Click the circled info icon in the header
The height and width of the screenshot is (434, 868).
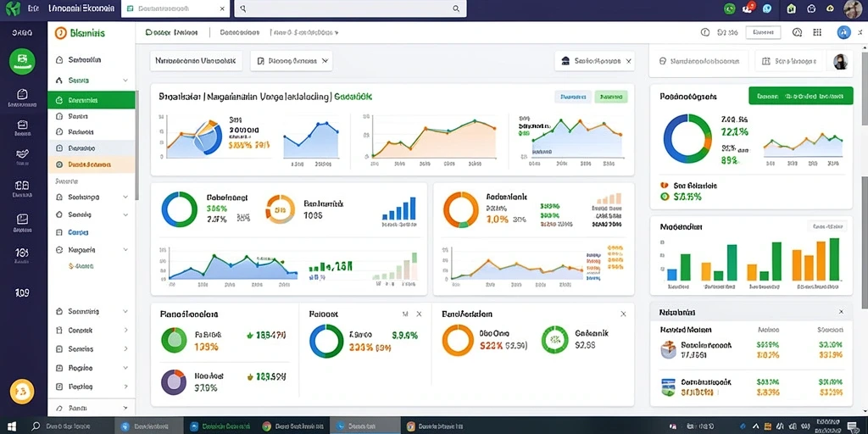click(x=704, y=32)
